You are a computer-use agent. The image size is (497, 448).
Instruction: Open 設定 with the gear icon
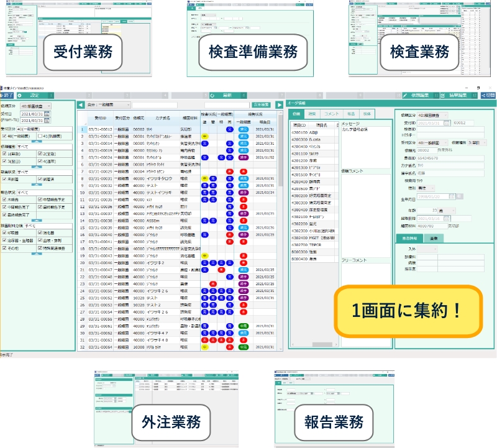28,96
